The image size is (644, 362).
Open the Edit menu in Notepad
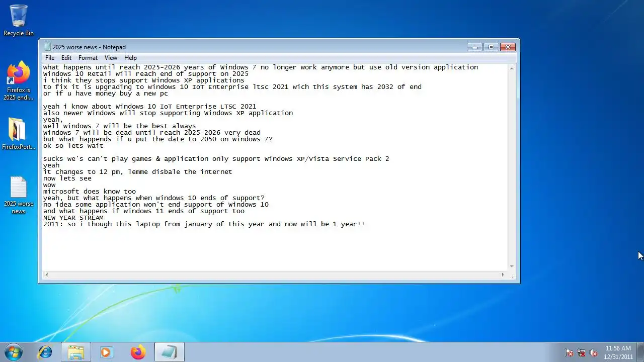(66, 58)
